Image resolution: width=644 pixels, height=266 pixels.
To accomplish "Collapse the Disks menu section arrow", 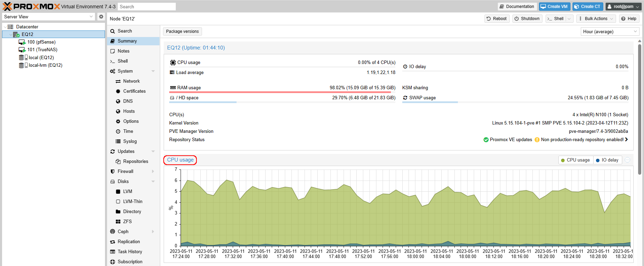I will (x=153, y=182).
